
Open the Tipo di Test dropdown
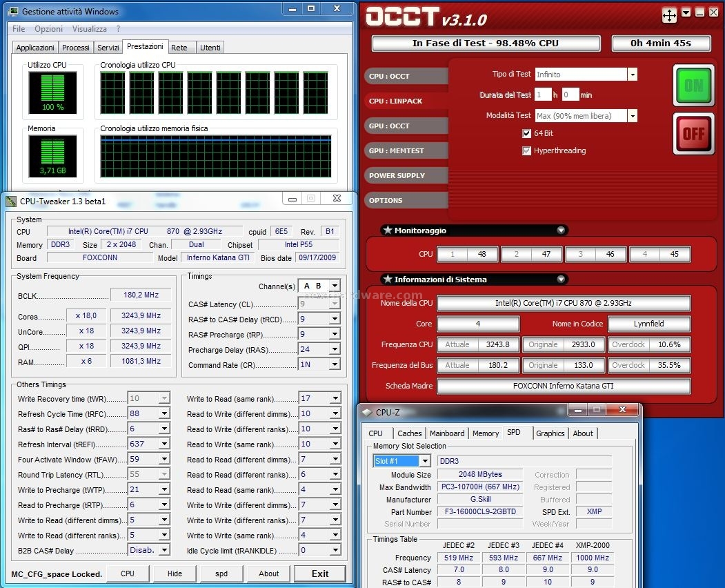click(633, 74)
